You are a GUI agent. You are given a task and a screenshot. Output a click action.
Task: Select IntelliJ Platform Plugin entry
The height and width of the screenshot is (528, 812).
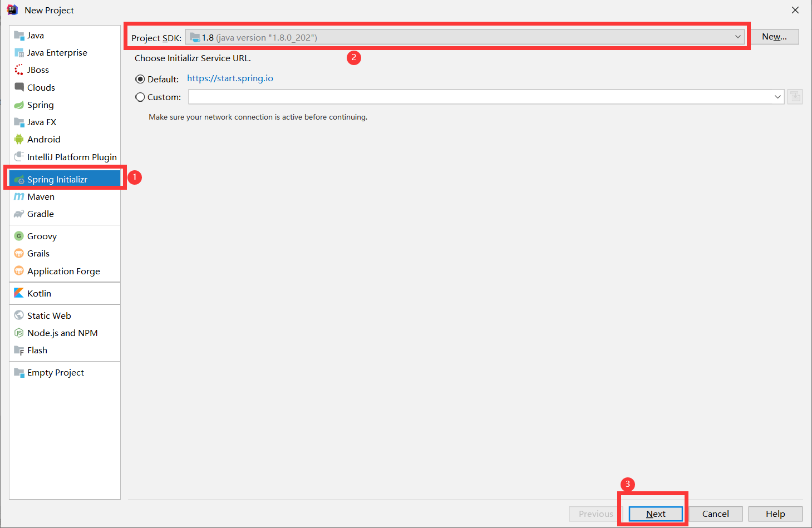[65, 157]
